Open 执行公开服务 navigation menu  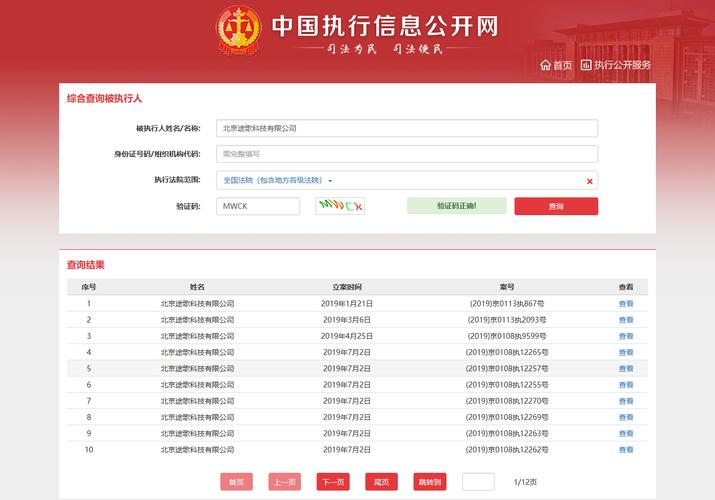point(622,65)
